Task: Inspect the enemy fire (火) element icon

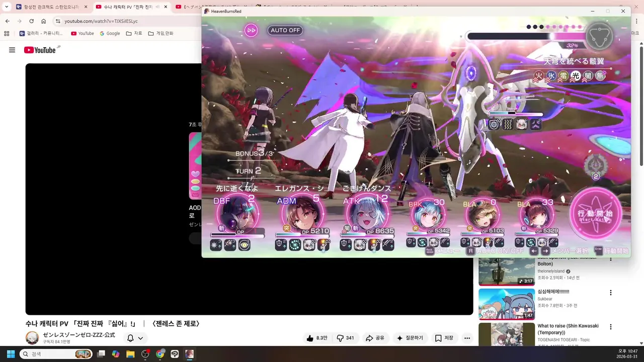Action: [x=539, y=76]
